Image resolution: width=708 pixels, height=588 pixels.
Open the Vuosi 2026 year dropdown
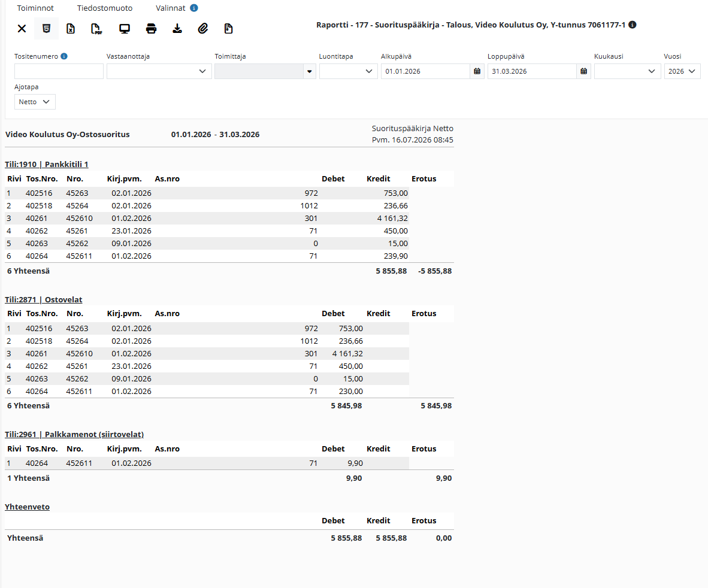point(682,71)
